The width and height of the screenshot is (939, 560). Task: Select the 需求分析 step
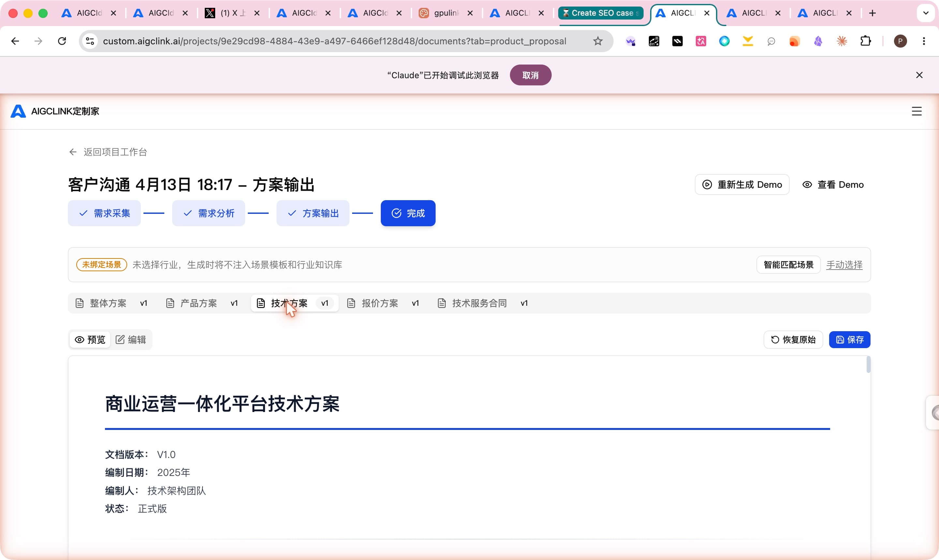click(208, 213)
